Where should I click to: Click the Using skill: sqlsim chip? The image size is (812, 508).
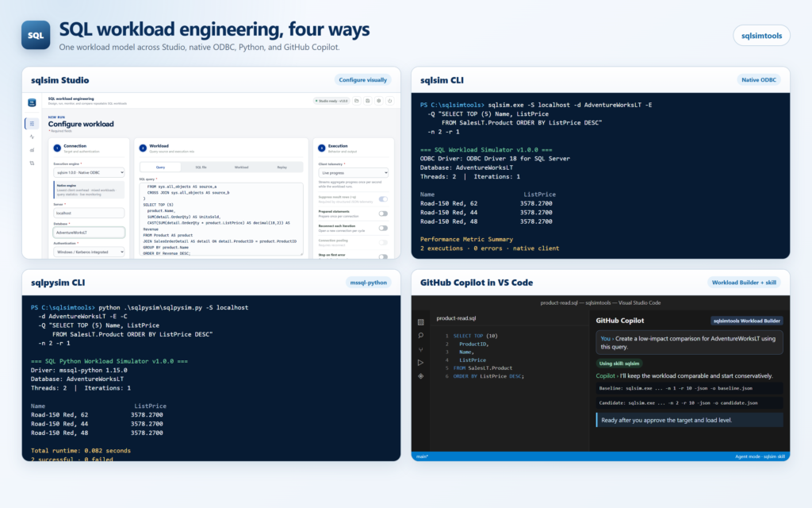tap(619, 364)
